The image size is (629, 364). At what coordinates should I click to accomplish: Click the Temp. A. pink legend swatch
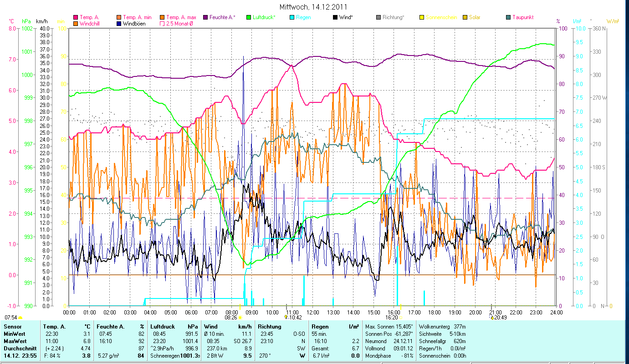pos(76,17)
